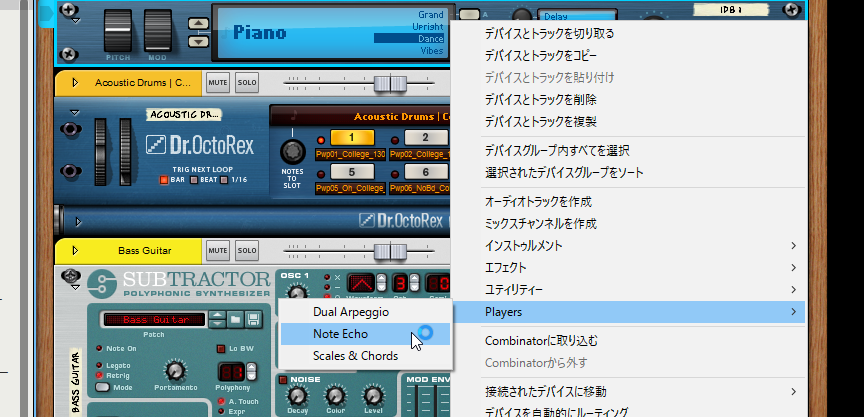Select loop slot 5 button
Viewport: 864px width, 417px height.
pos(352,172)
